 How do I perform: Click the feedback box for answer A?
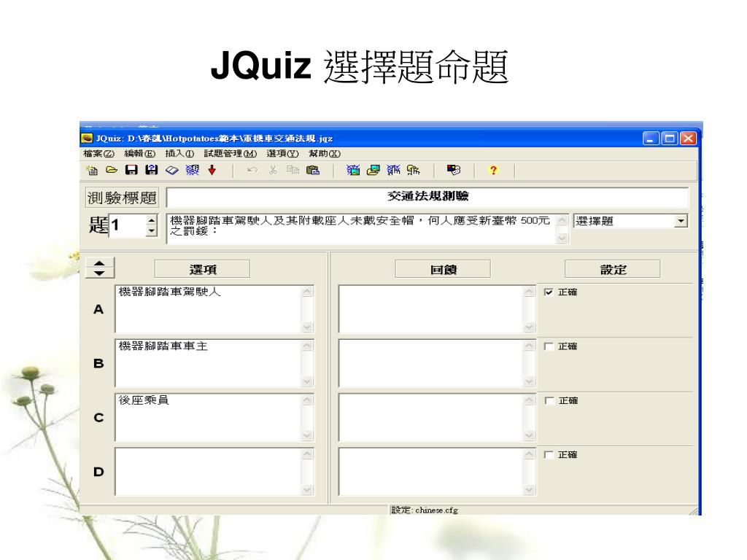click(431, 308)
